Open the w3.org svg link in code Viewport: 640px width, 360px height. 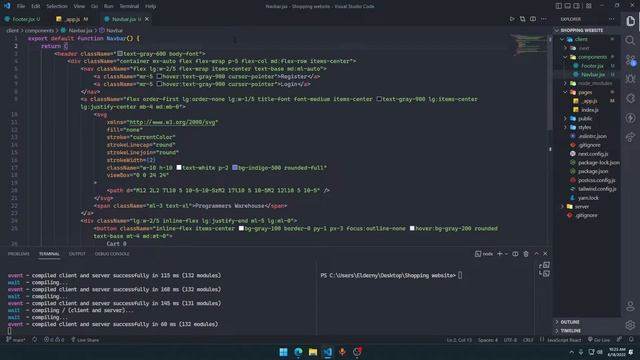click(x=173, y=122)
